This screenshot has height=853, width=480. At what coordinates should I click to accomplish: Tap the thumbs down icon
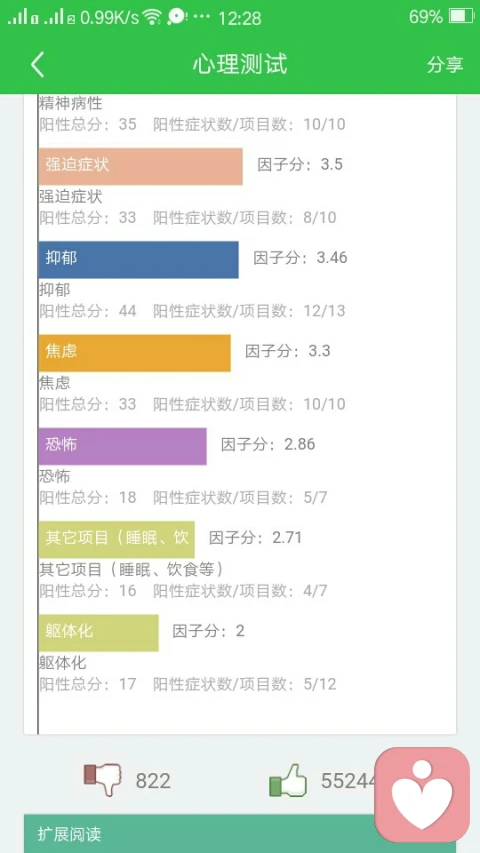tap(102, 780)
